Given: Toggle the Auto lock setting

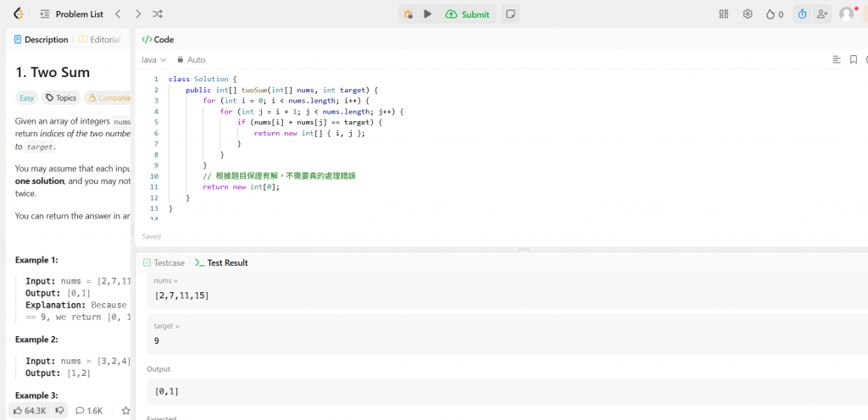Looking at the screenshot, I should [x=191, y=59].
